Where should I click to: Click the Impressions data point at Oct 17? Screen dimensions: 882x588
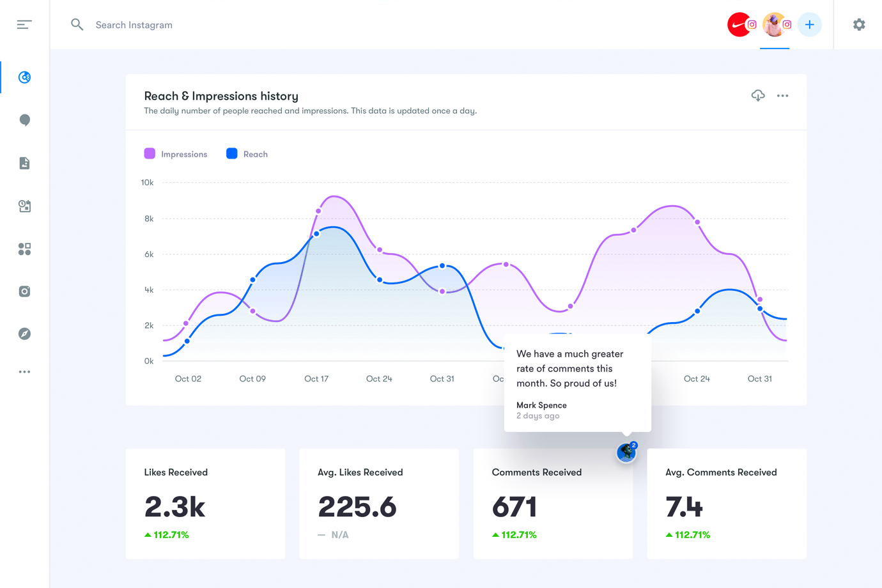click(x=318, y=211)
